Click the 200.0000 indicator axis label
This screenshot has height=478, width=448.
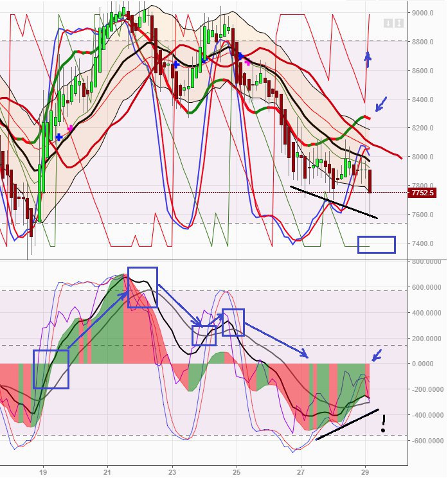(x=426, y=339)
